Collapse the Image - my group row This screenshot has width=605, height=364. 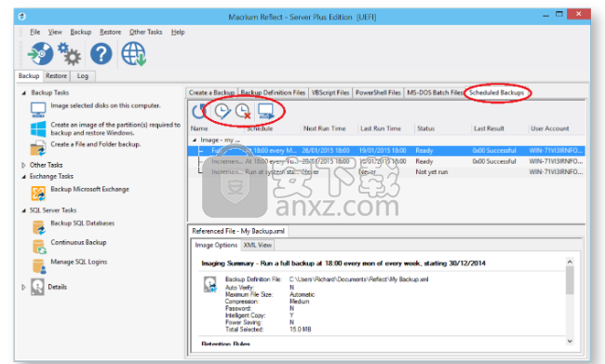(195, 141)
